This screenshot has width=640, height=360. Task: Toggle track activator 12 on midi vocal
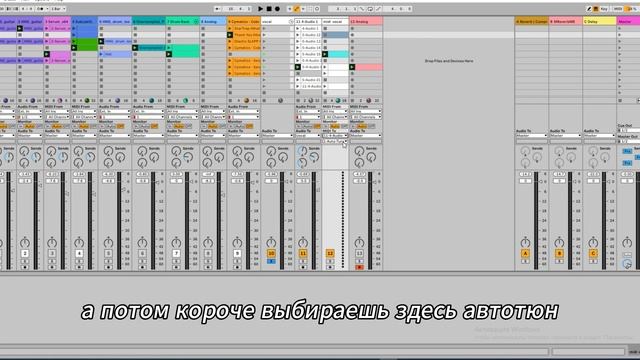coord(330,253)
